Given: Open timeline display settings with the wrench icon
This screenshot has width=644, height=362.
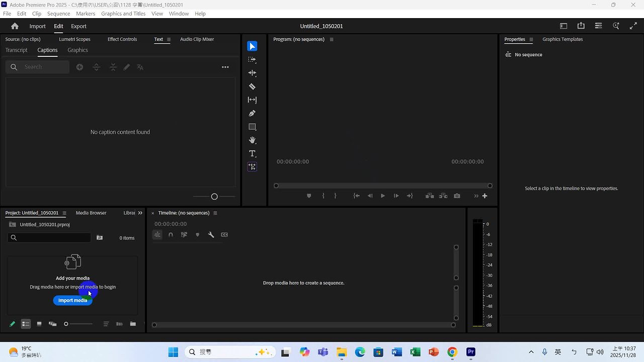Looking at the screenshot, I should (211, 234).
